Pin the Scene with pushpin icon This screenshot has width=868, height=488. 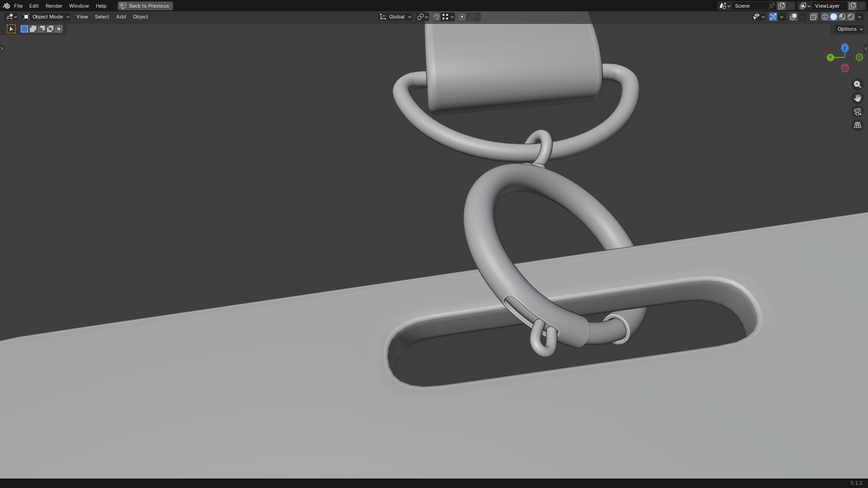coord(772,6)
